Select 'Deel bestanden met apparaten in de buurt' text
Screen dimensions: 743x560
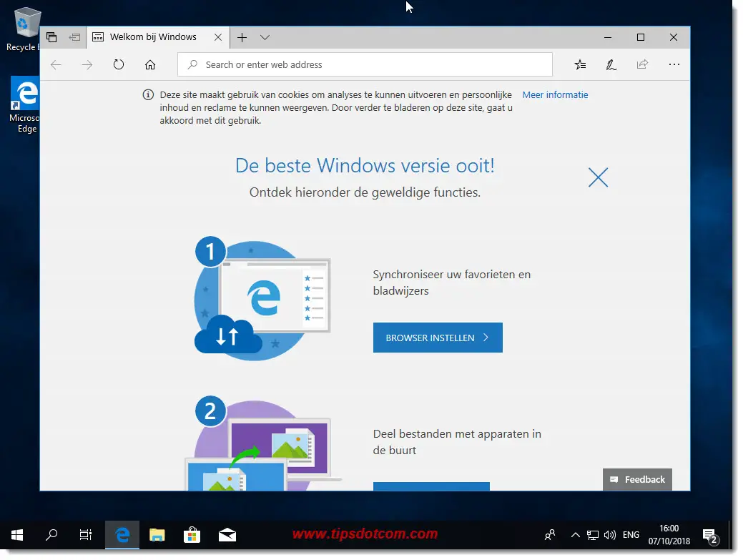click(457, 442)
